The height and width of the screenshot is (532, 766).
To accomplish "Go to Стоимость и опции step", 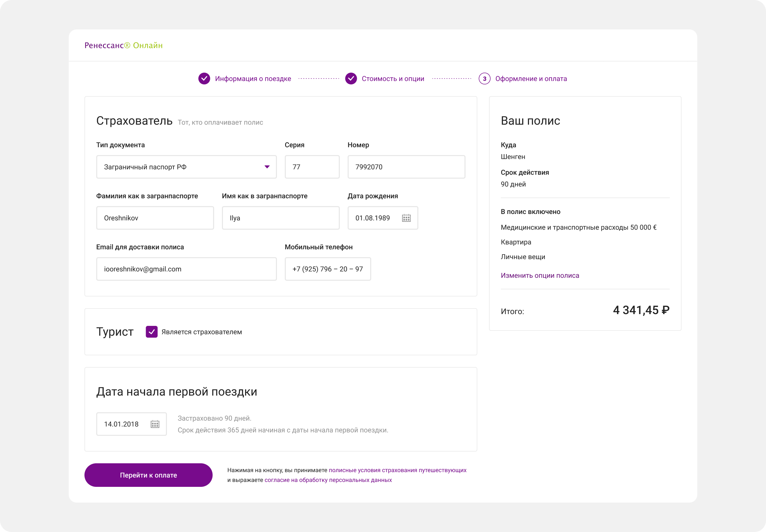I will click(393, 79).
